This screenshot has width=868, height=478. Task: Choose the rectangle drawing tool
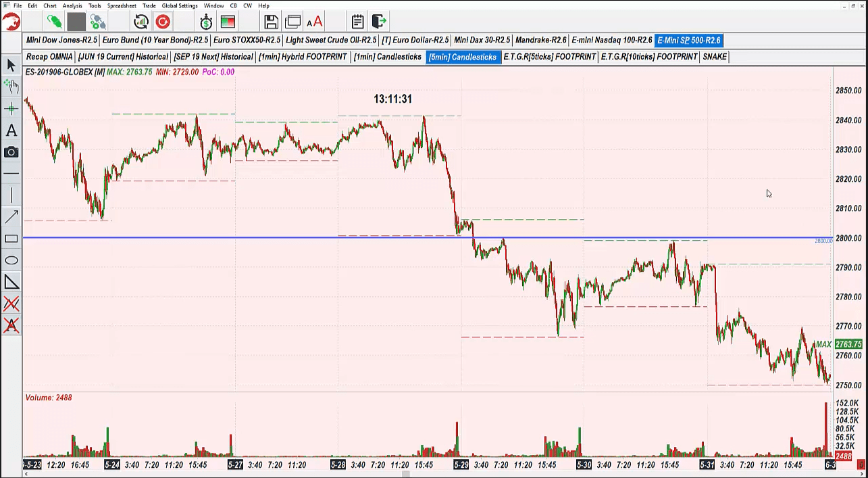pos(11,239)
